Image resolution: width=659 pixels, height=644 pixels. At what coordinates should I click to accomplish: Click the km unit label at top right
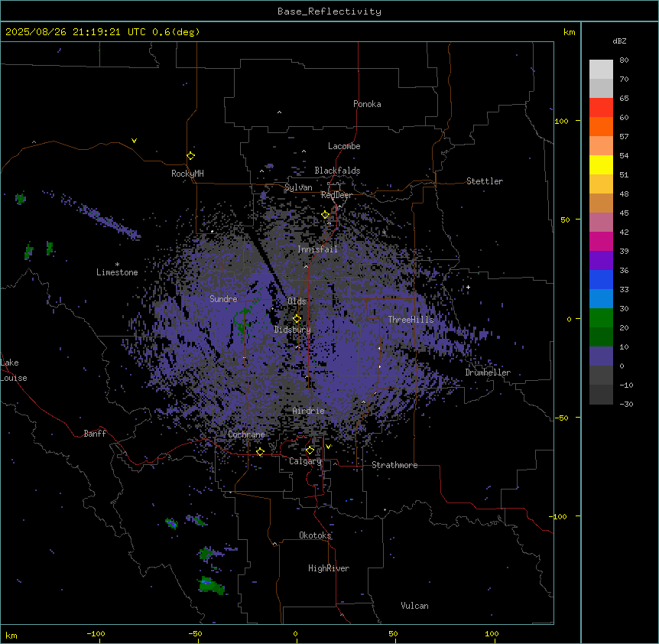point(569,32)
